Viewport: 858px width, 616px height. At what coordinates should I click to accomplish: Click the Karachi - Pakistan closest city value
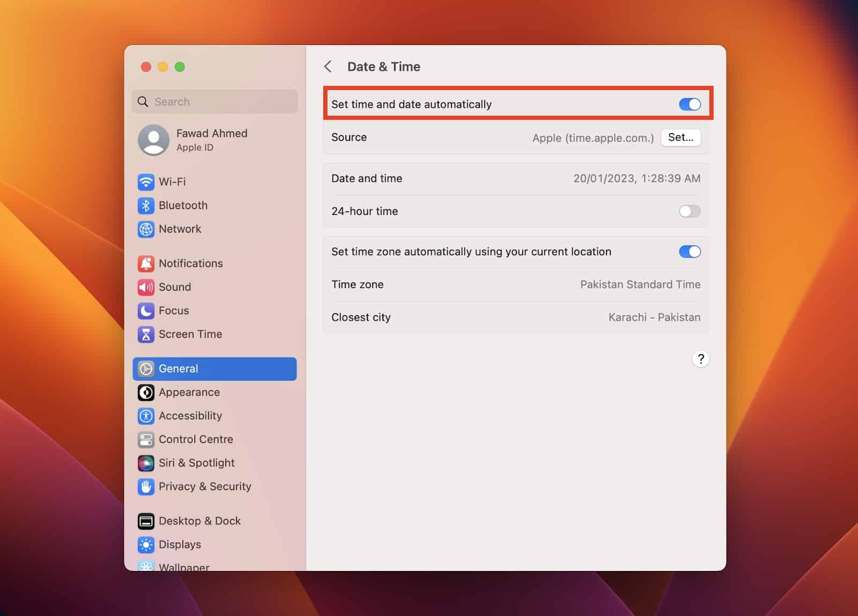pos(654,317)
